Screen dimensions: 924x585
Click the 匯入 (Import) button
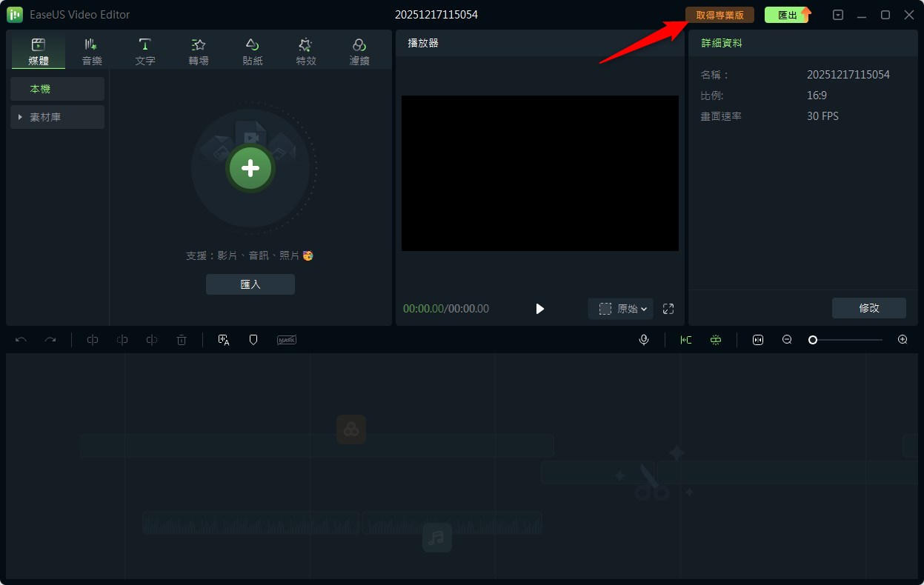pyautogui.click(x=250, y=284)
